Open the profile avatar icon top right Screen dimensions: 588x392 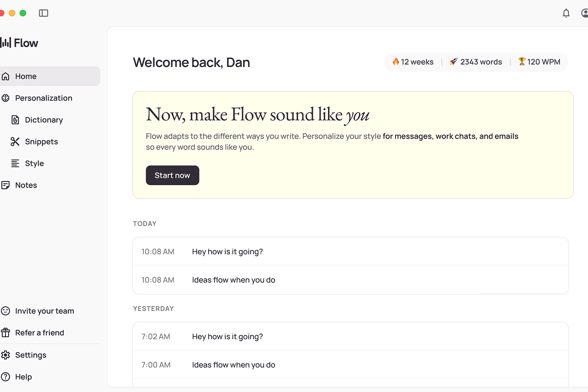(x=584, y=13)
